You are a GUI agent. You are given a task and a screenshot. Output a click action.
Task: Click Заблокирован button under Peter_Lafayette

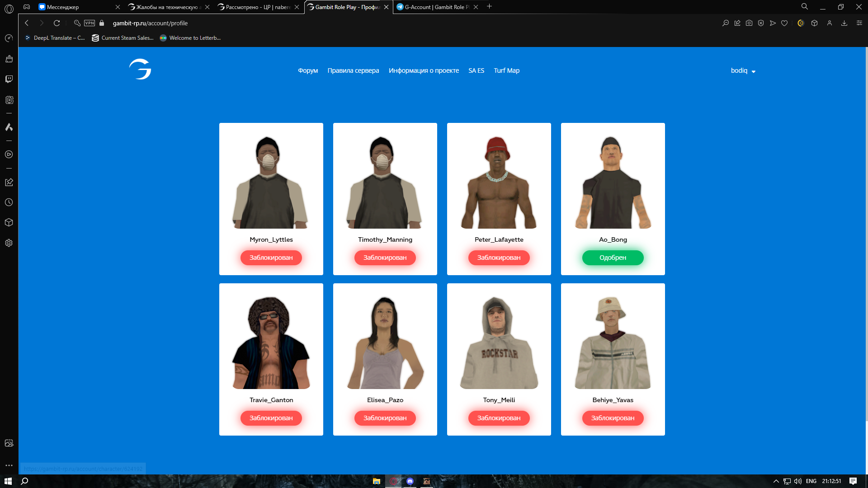(499, 258)
